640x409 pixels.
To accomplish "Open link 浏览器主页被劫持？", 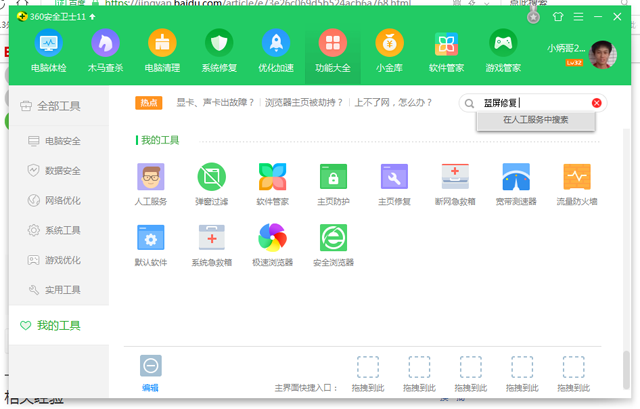I will tap(304, 102).
